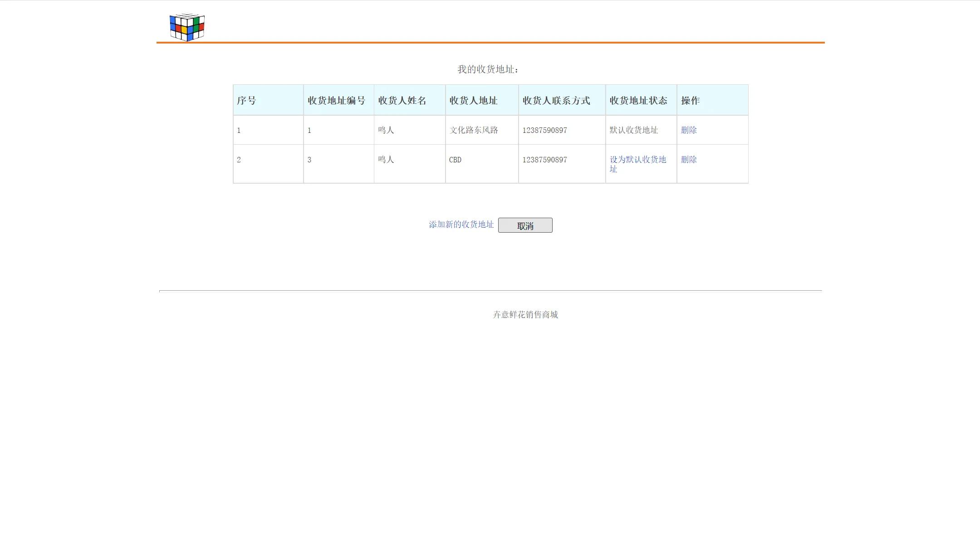
Task: Select the 收货地址状态 column header
Action: tap(641, 100)
